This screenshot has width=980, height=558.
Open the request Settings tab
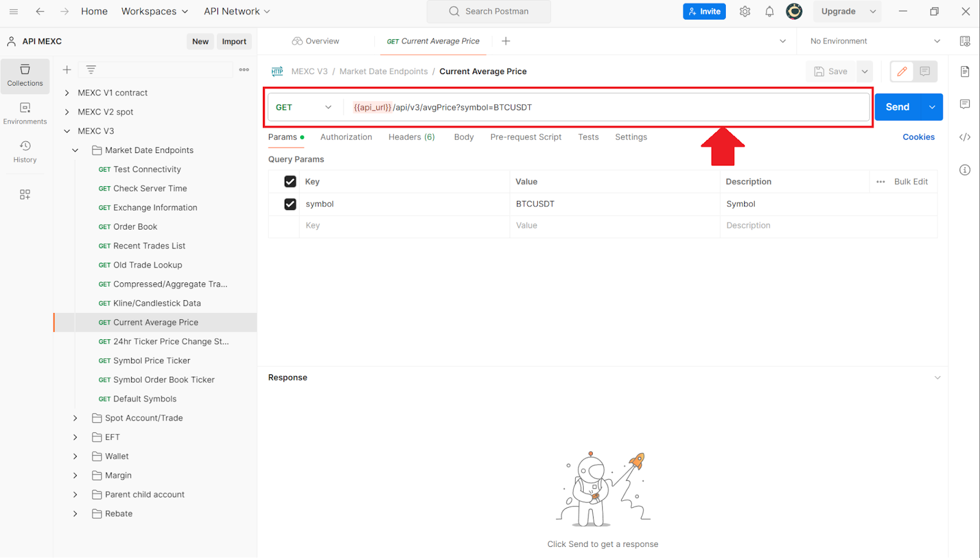[x=631, y=137]
